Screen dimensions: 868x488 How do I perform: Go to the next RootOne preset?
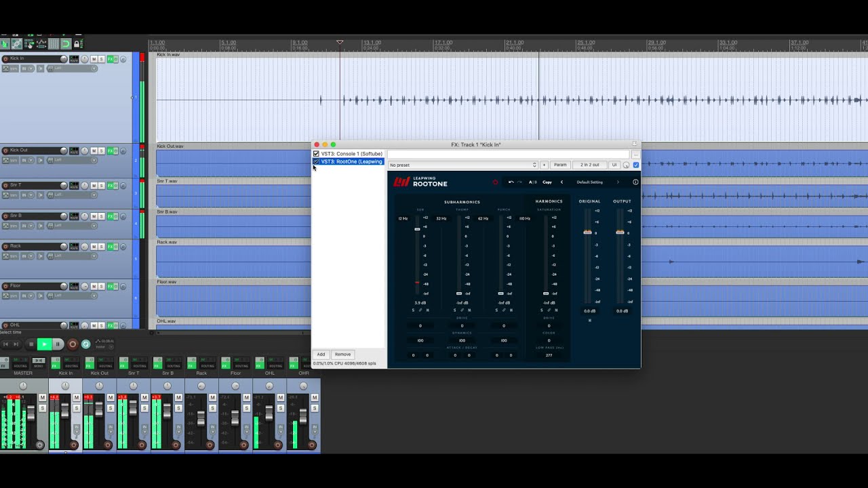coord(618,182)
